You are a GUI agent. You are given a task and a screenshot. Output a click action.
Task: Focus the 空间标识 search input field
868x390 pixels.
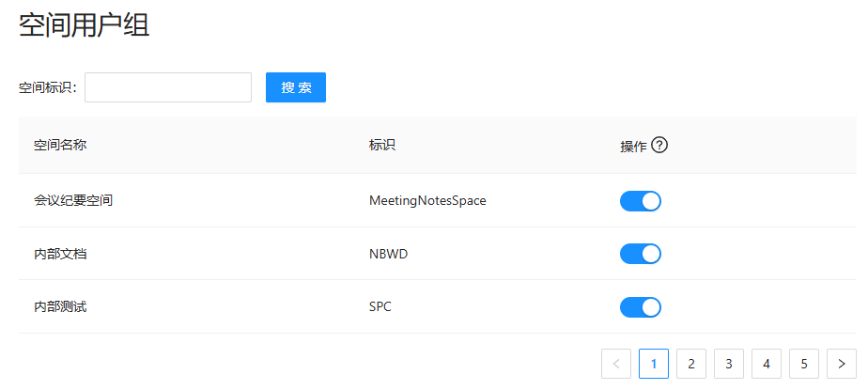click(x=168, y=87)
